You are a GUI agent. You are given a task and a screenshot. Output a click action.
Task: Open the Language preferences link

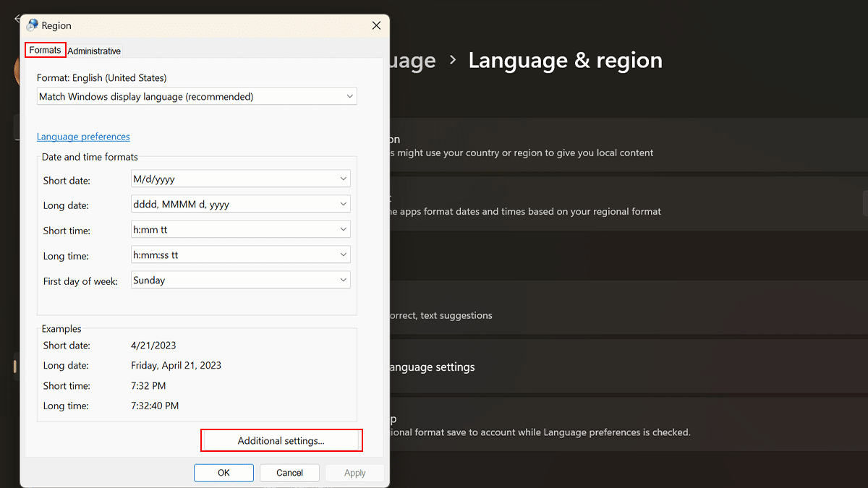coord(83,137)
